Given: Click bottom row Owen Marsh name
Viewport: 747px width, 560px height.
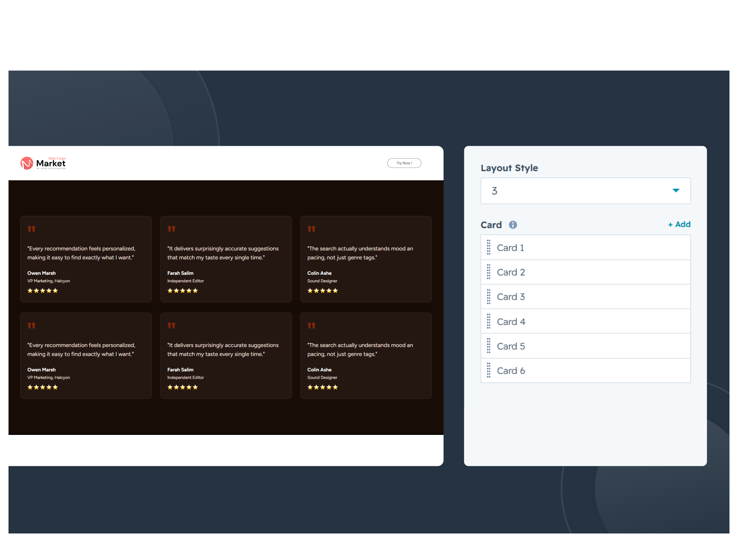Looking at the screenshot, I should 42,370.
